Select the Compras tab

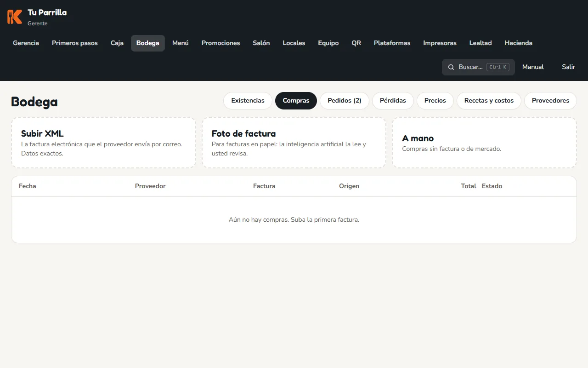[296, 101]
